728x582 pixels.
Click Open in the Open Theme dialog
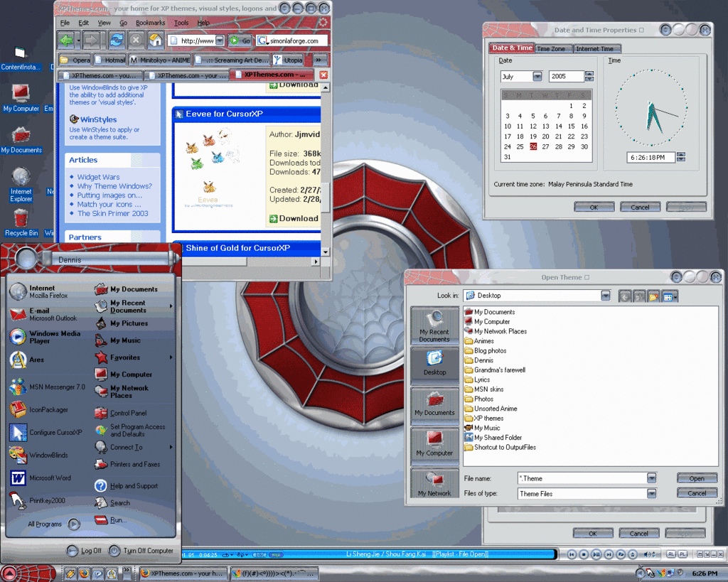coord(697,478)
